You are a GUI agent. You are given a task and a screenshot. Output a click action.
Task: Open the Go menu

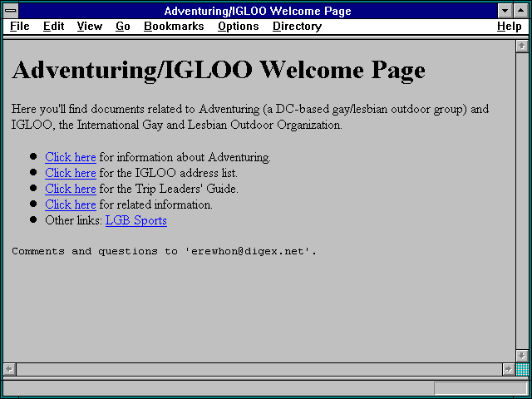tap(123, 26)
